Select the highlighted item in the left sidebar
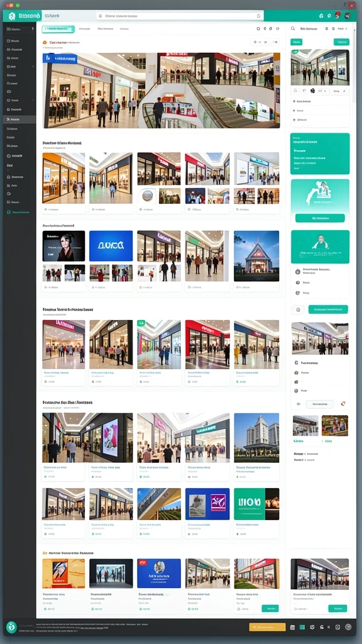The height and width of the screenshot is (644, 362). coord(19,119)
